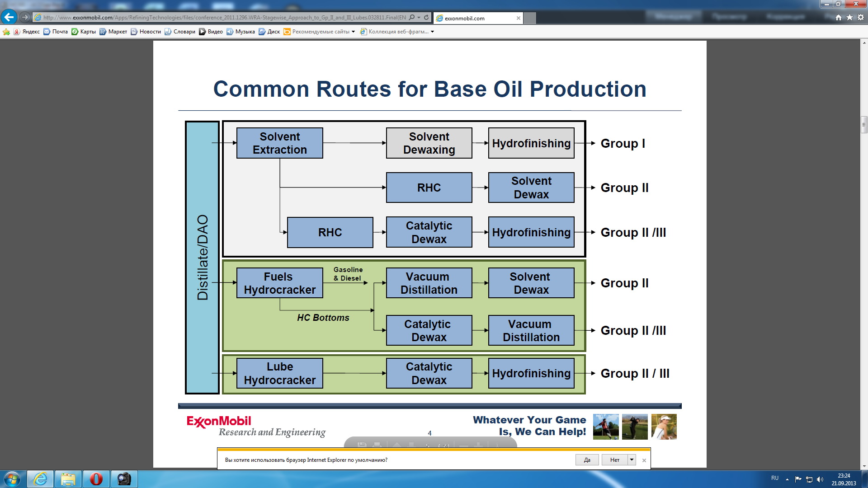Open the Home page icon
Image resolution: width=868 pixels, height=488 pixels.
(839, 18)
